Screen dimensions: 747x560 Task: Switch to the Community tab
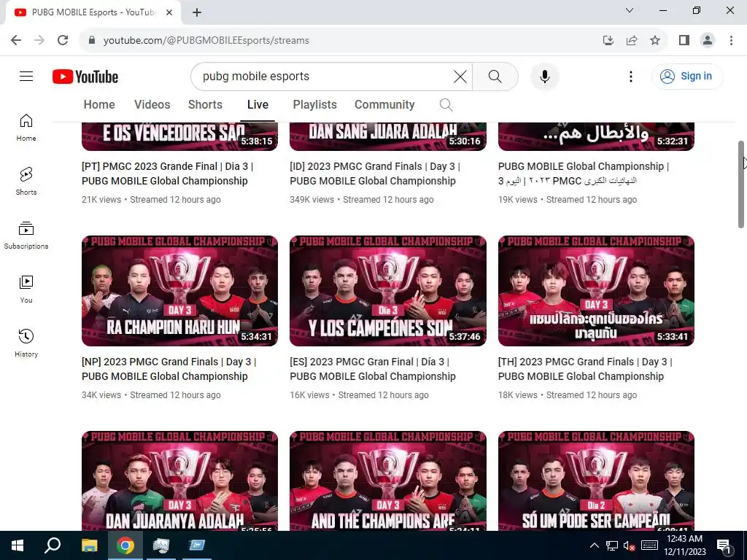384,105
